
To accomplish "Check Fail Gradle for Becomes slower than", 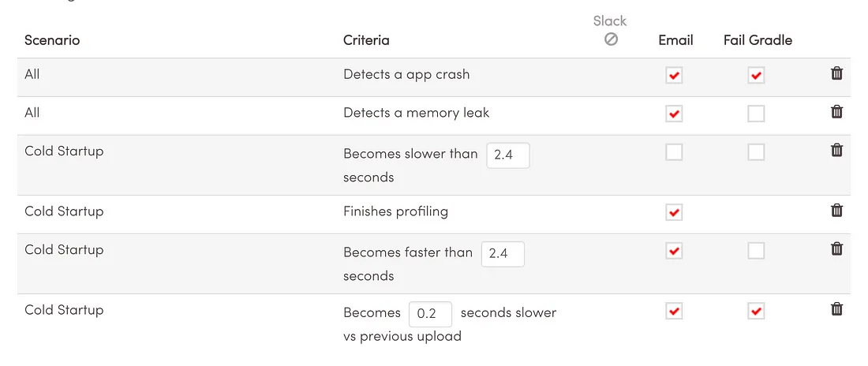I will click(x=756, y=151).
